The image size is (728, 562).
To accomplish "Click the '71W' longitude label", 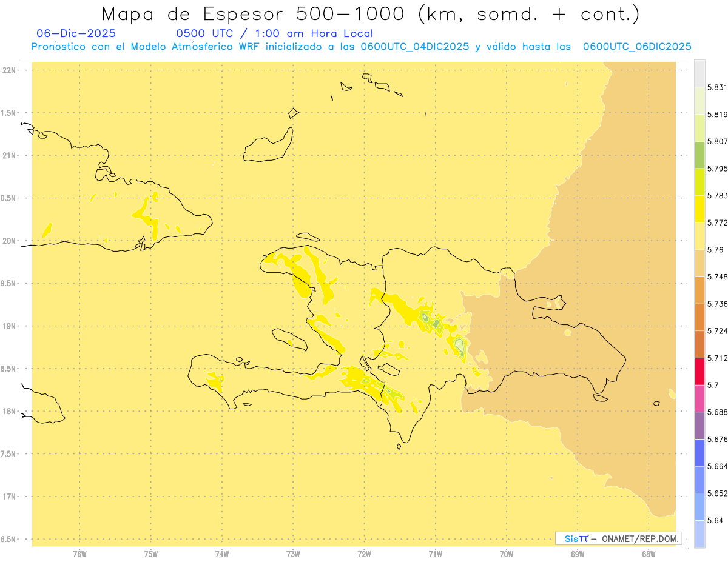I will coord(436,555).
